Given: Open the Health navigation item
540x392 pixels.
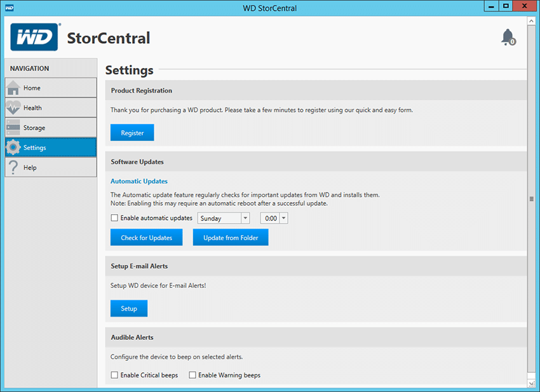Looking at the screenshot, I should pos(51,107).
